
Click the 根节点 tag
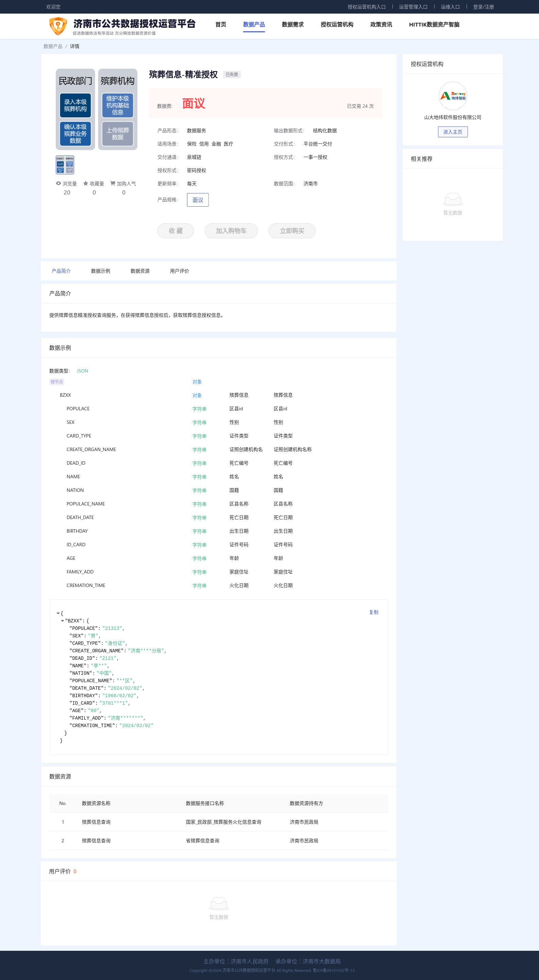[x=57, y=382]
